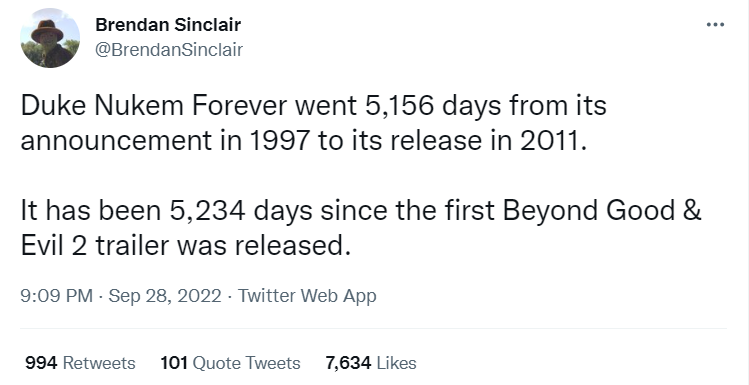View the Quote Tweets list
749x385 pixels.
coord(246,363)
